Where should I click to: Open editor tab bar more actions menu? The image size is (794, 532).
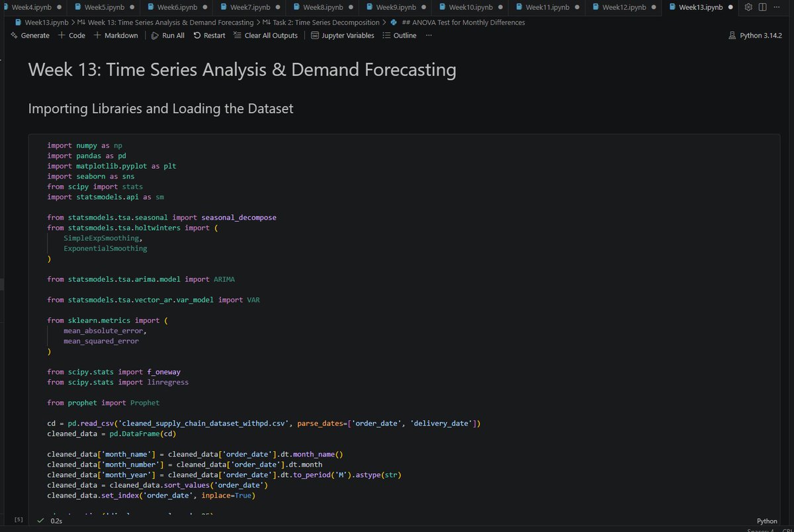(x=776, y=7)
